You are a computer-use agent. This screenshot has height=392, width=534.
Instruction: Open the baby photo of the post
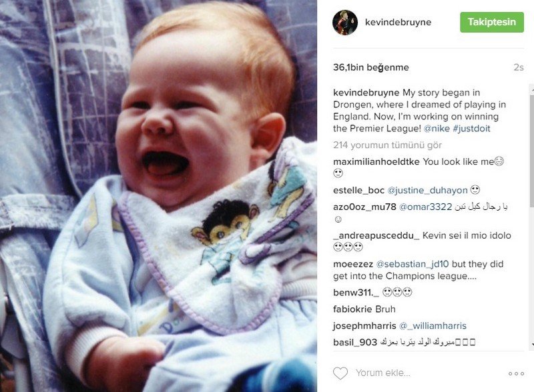click(x=158, y=196)
